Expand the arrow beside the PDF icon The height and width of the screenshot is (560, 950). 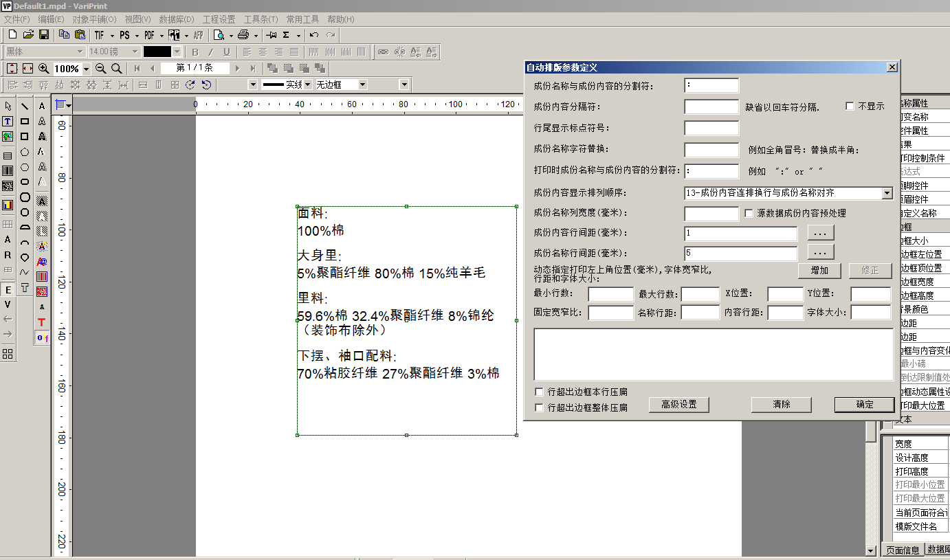(162, 35)
